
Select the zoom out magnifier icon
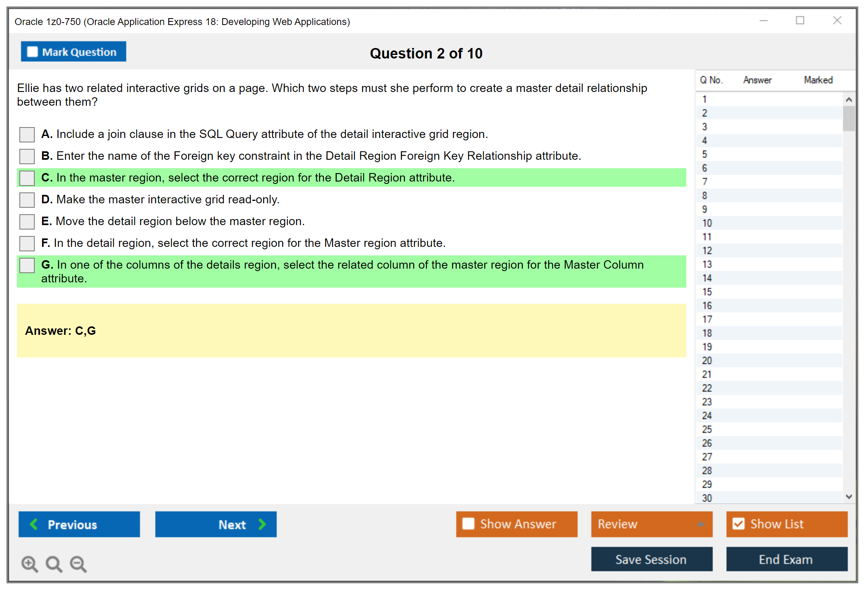(x=78, y=564)
